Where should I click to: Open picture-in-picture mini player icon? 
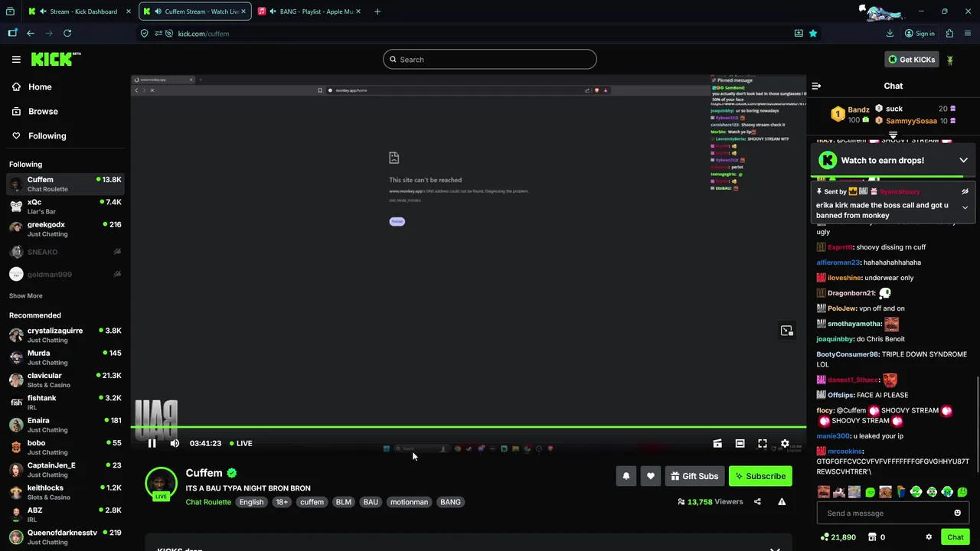click(x=786, y=331)
